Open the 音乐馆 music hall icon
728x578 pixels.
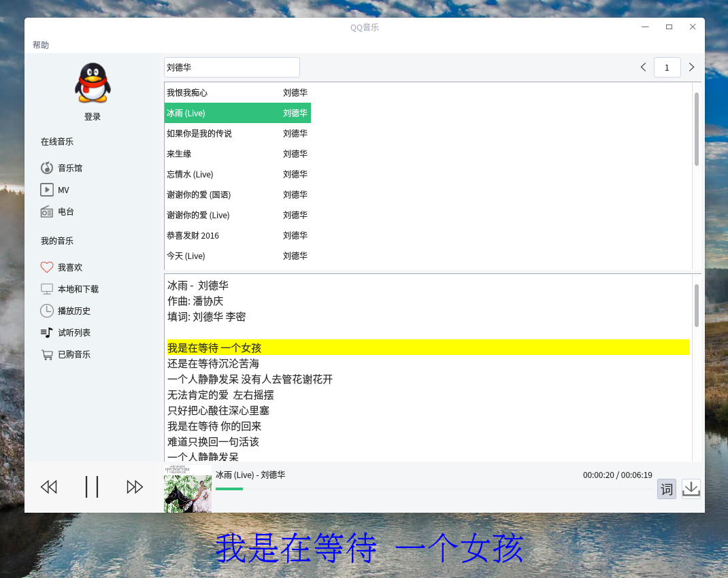pyautogui.click(x=47, y=168)
